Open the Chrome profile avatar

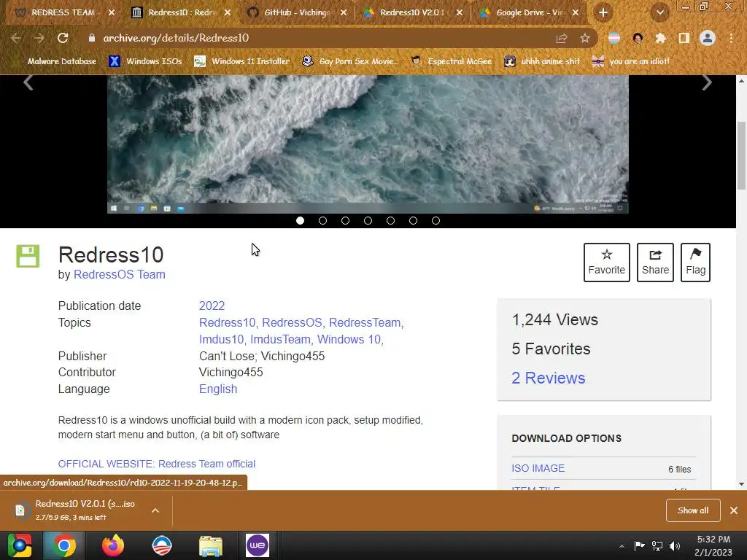point(708,38)
